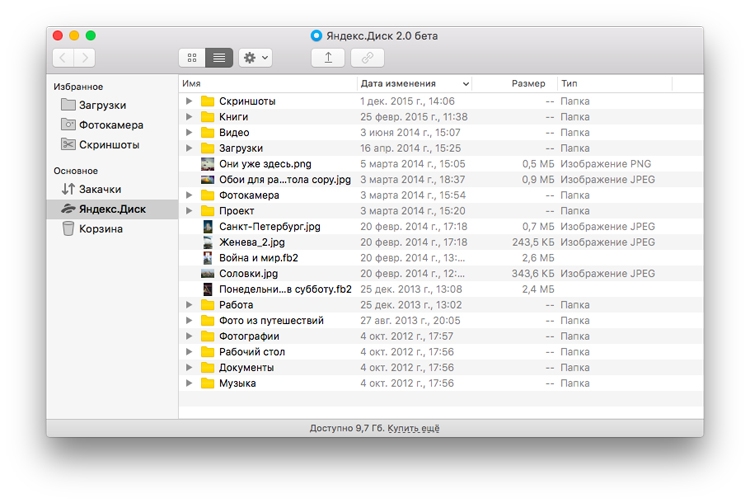Viewport: 750px width, 503px height.
Task: Switch to icon grid view
Action: (192, 58)
